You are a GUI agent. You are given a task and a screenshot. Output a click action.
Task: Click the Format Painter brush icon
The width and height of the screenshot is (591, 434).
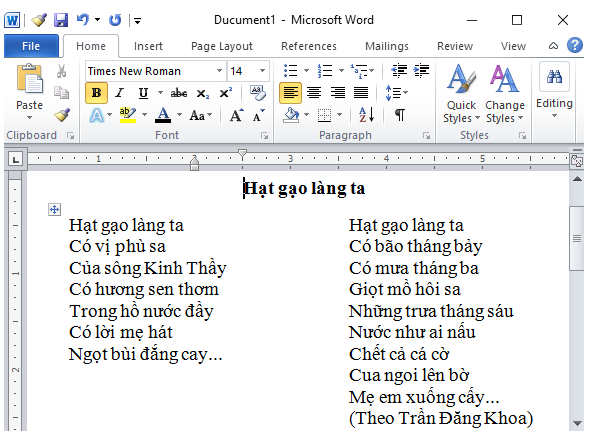[62, 115]
